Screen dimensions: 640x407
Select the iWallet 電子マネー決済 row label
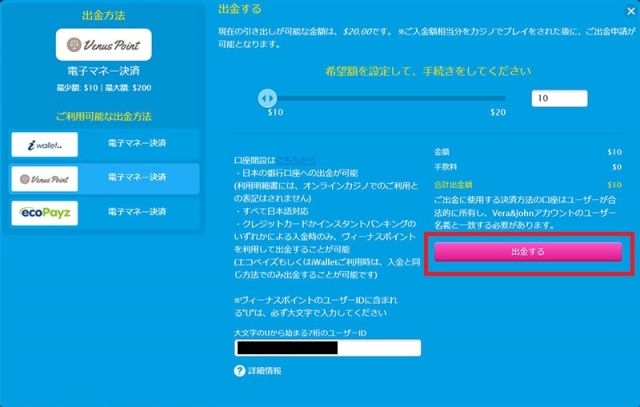137,144
